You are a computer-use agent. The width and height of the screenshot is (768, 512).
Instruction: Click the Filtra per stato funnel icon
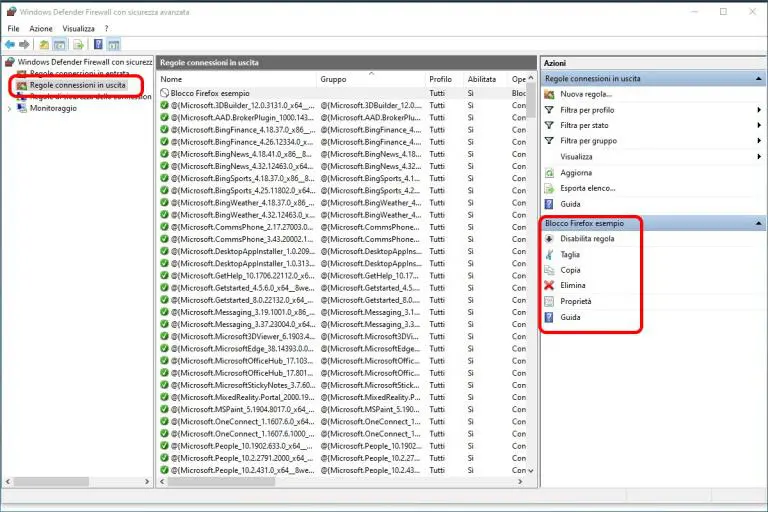point(550,125)
